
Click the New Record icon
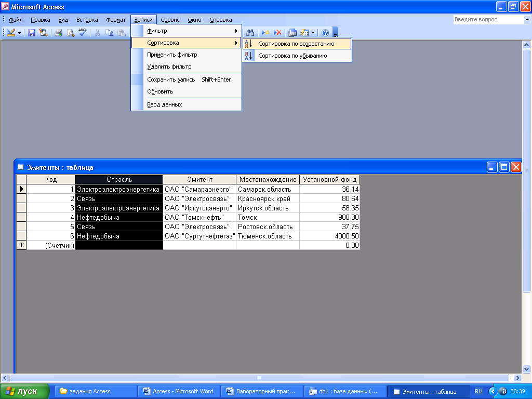tap(265, 33)
